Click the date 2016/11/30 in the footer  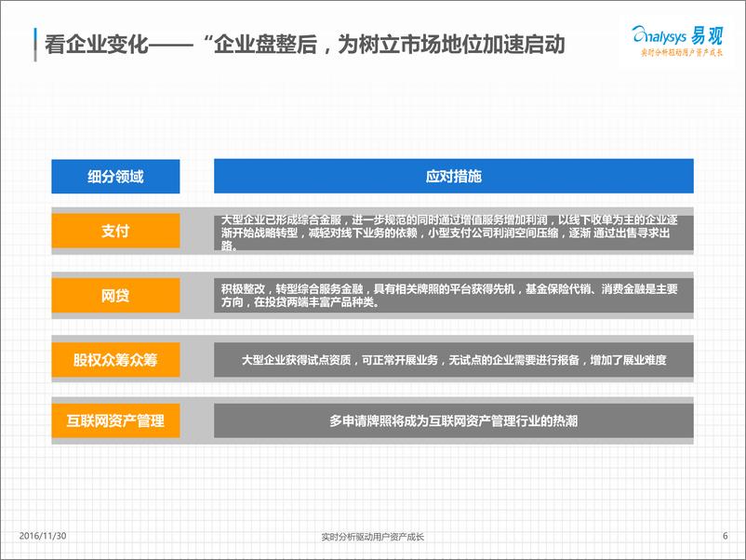[x=43, y=536]
